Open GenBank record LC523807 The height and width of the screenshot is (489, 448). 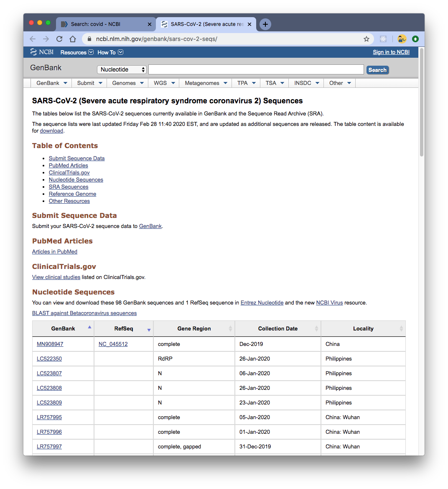click(49, 373)
